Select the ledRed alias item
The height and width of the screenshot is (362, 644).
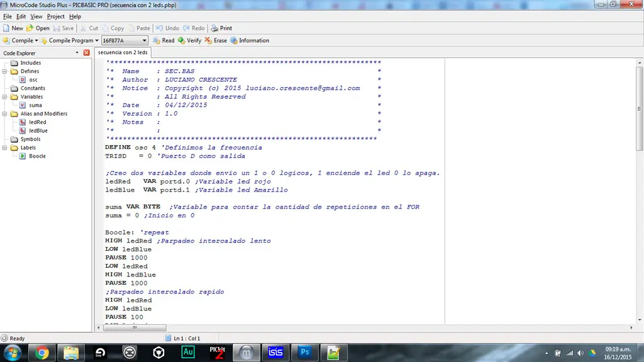tap(37, 122)
